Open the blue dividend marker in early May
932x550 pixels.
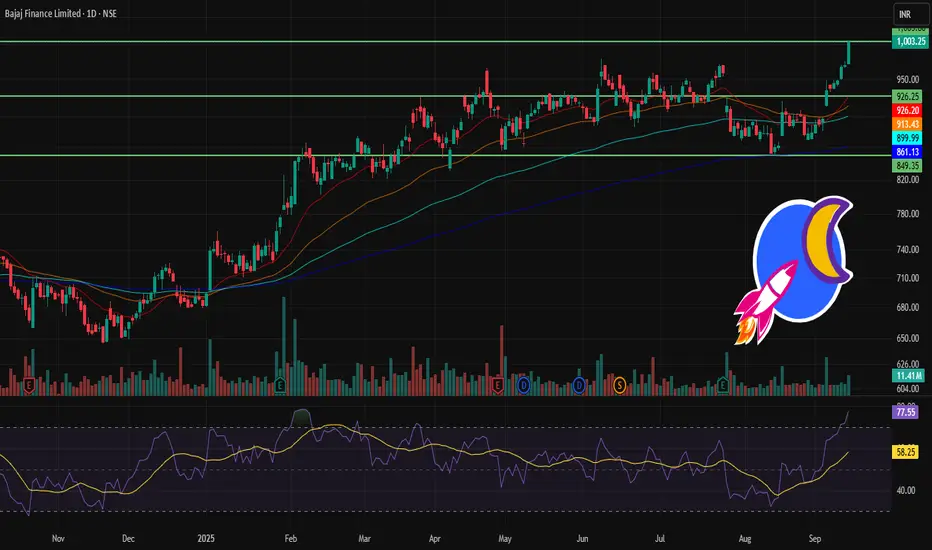tap(524, 386)
